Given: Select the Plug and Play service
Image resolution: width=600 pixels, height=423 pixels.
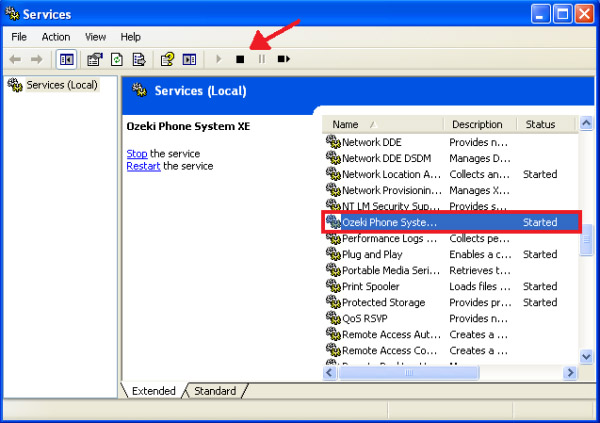Looking at the screenshot, I should pos(451,255).
